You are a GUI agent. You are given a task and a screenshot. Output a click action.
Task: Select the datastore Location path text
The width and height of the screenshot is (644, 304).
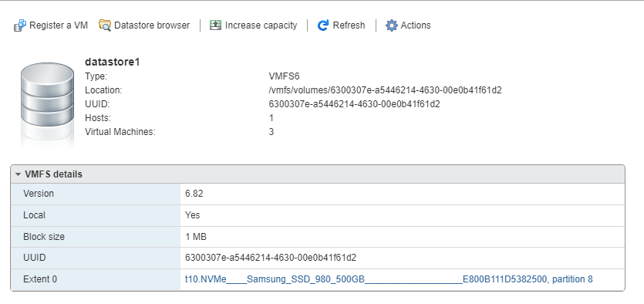pyautogui.click(x=386, y=90)
